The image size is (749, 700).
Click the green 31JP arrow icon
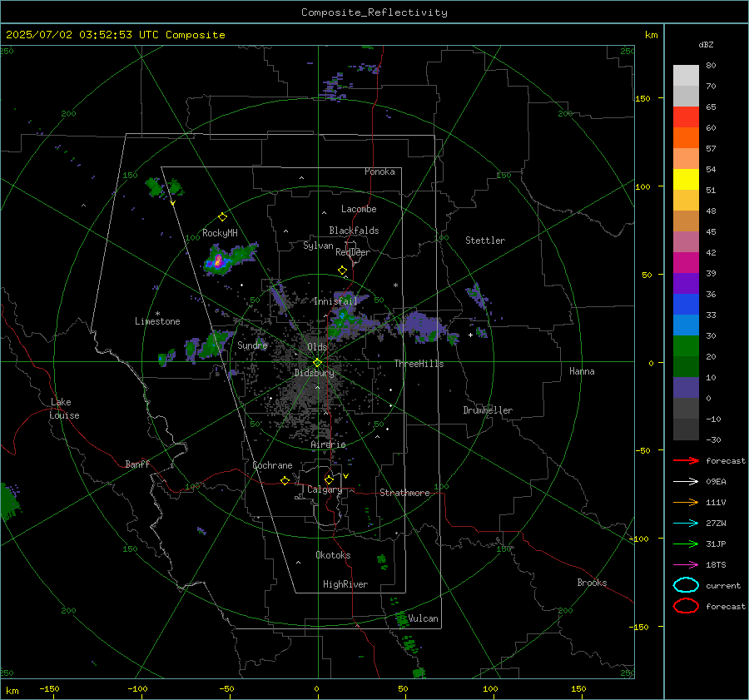pyautogui.click(x=686, y=544)
